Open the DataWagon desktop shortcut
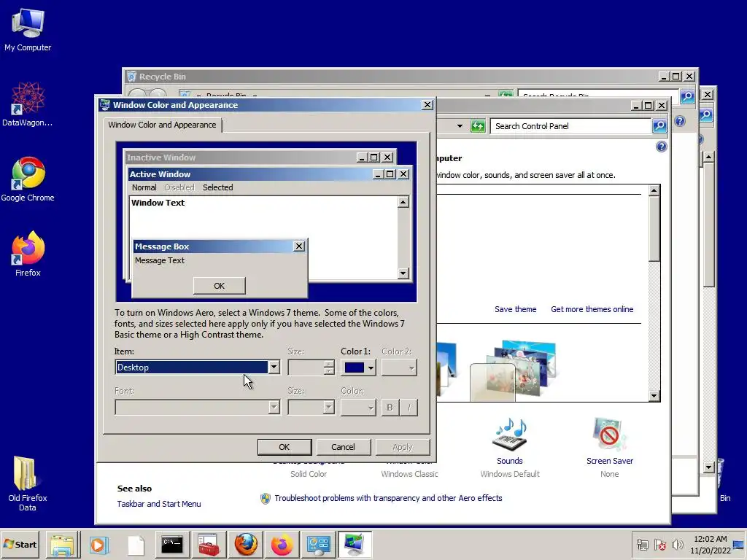The width and height of the screenshot is (747, 560). point(28,104)
